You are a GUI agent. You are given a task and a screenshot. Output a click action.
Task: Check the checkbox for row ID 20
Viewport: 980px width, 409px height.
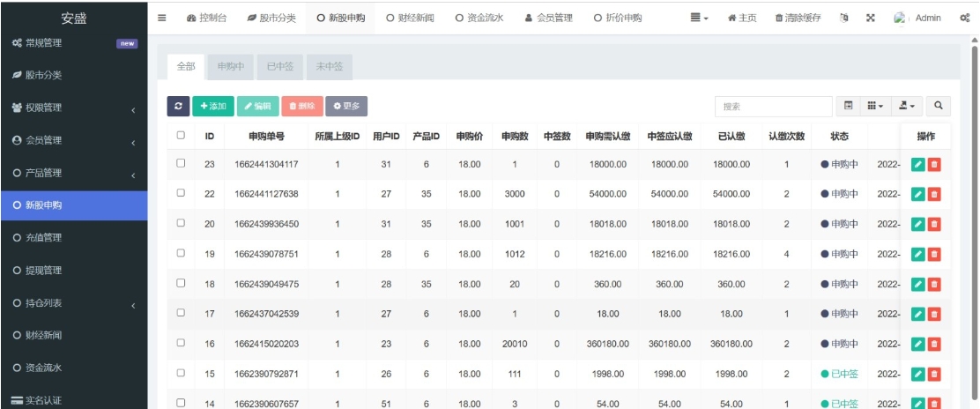(181, 223)
